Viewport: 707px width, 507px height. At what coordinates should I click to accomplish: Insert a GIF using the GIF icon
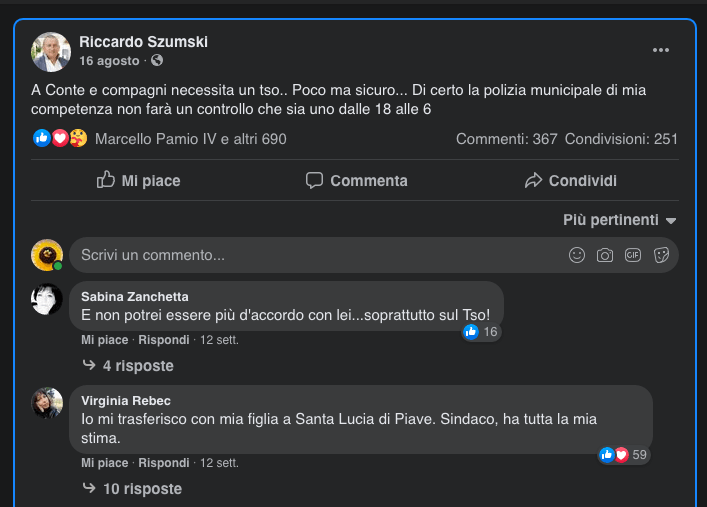pyautogui.click(x=633, y=255)
